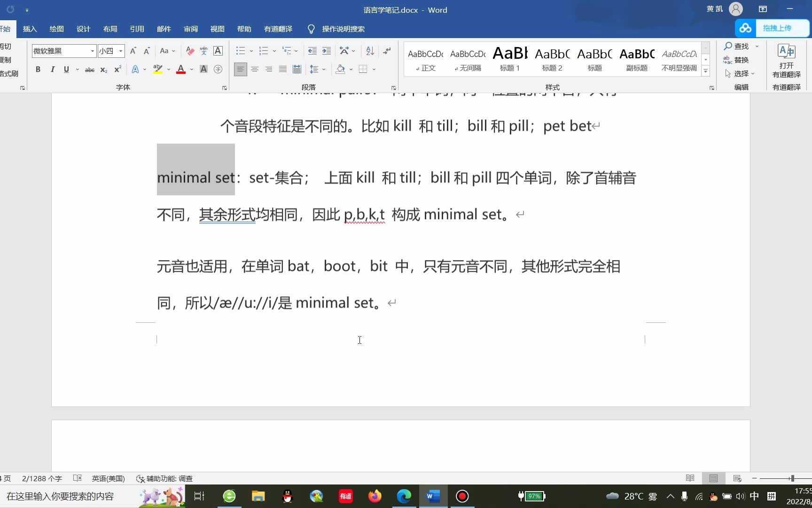
Task: Open the phonetic guide tool
Action: pos(203,51)
